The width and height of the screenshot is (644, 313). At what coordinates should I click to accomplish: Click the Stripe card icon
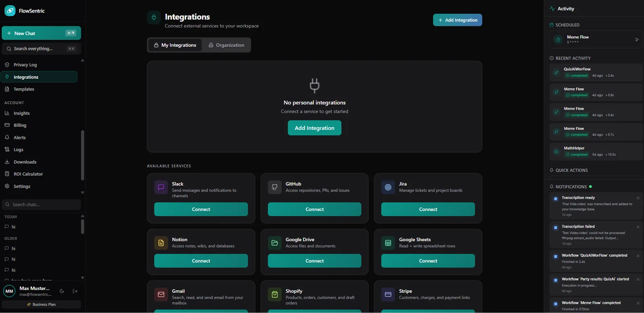tap(388, 294)
